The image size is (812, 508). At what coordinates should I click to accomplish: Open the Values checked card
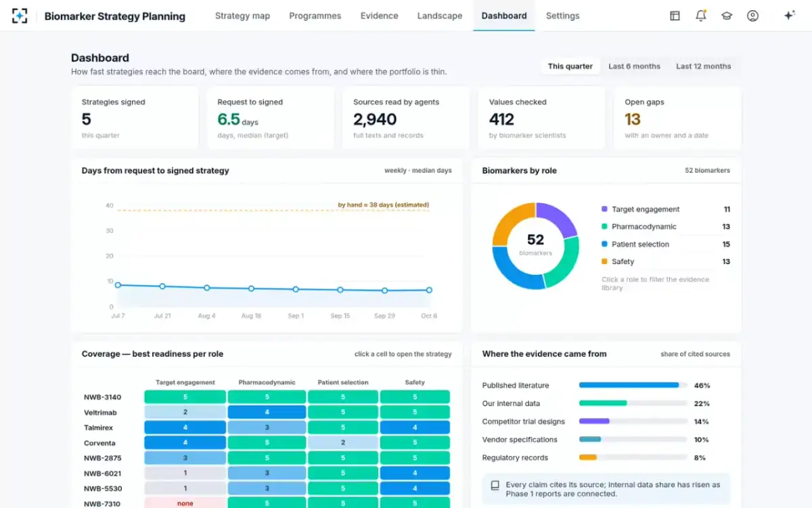coord(541,118)
